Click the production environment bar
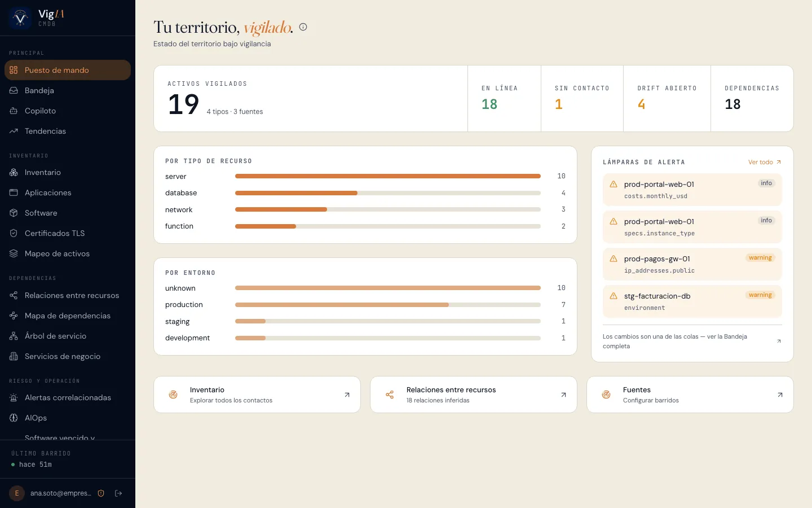This screenshot has width=812, height=508. tap(388, 305)
